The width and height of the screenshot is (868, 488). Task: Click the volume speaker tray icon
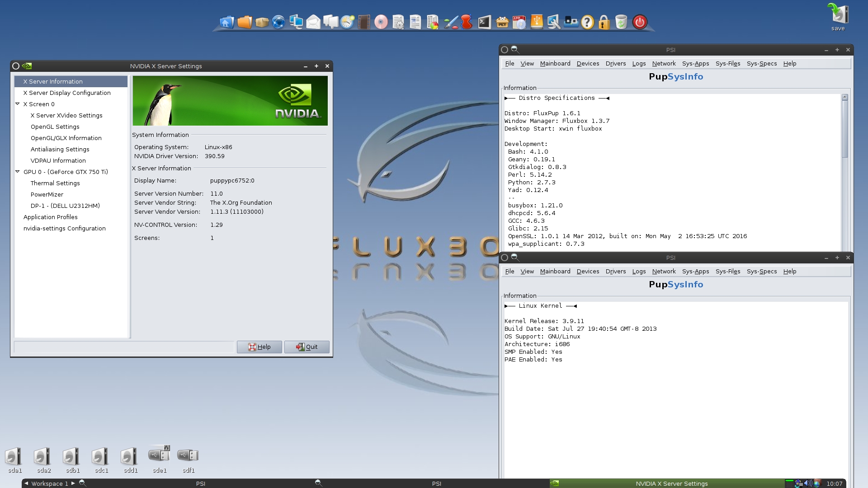point(808,483)
